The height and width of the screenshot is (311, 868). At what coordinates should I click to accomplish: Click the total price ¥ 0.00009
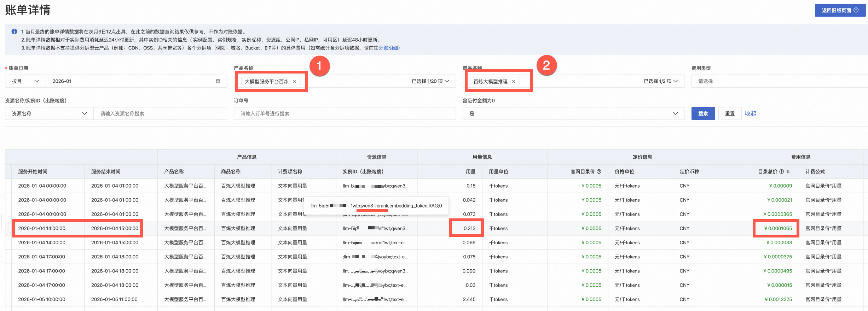coord(781,186)
